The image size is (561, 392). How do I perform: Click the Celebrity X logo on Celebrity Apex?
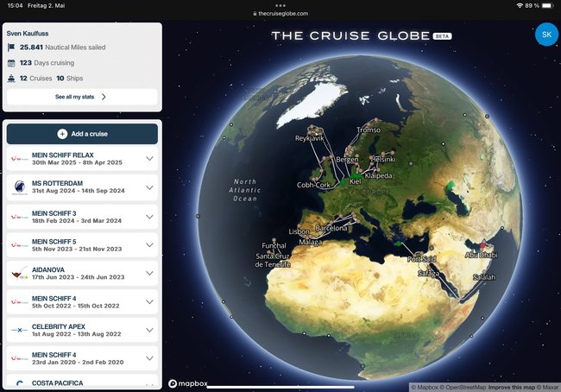(19, 330)
